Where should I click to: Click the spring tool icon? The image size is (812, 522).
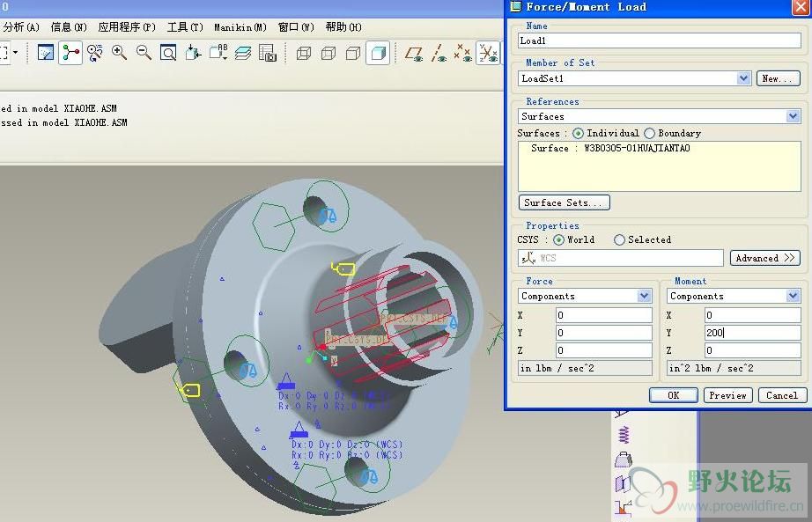point(624,435)
